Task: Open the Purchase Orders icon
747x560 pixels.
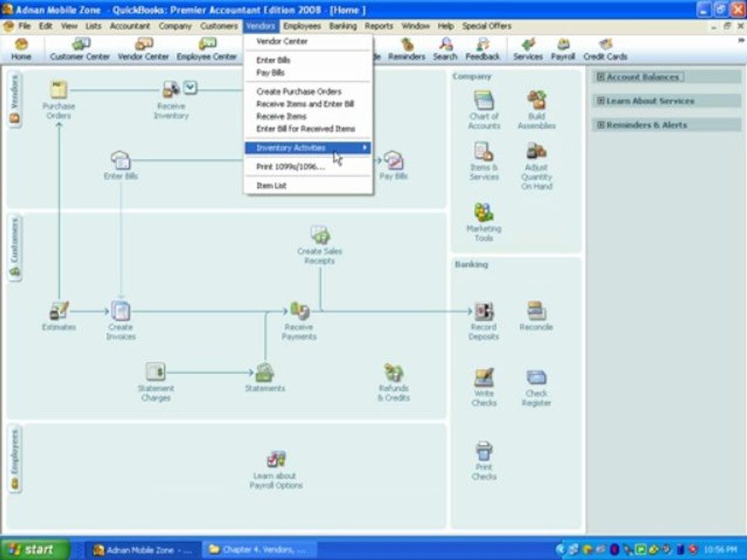Action: (58, 90)
